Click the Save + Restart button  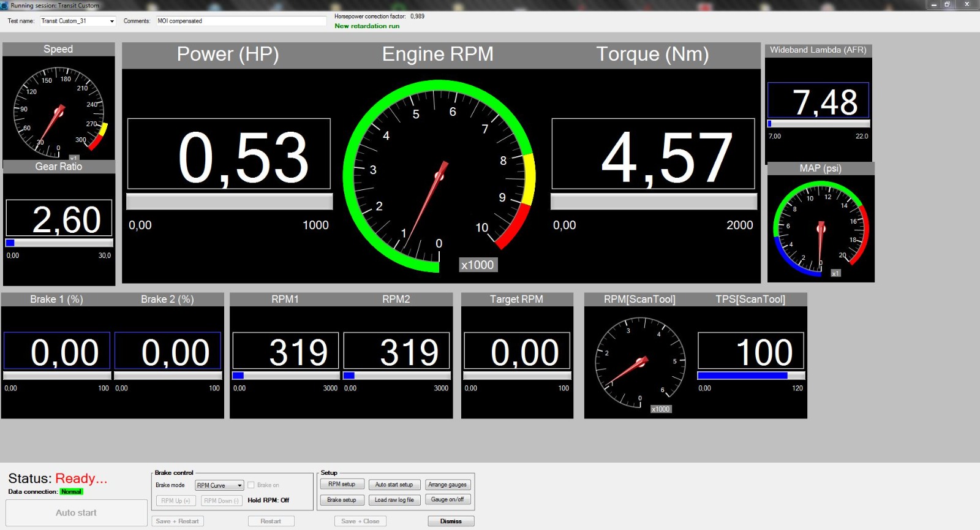click(178, 521)
